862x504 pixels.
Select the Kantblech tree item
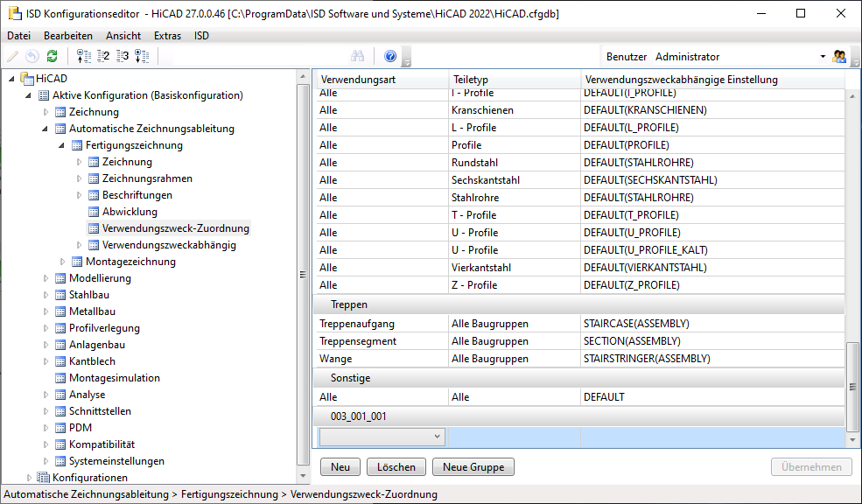coord(93,361)
